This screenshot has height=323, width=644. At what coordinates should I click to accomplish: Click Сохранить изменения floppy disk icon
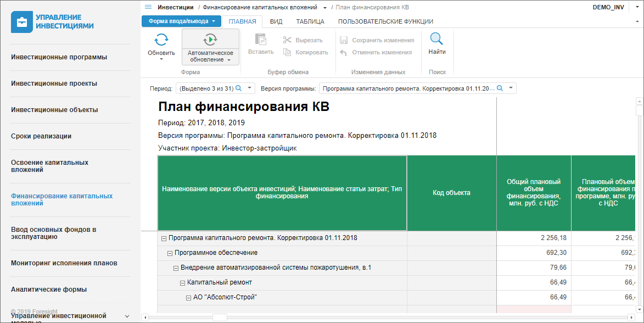(x=344, y=40)
